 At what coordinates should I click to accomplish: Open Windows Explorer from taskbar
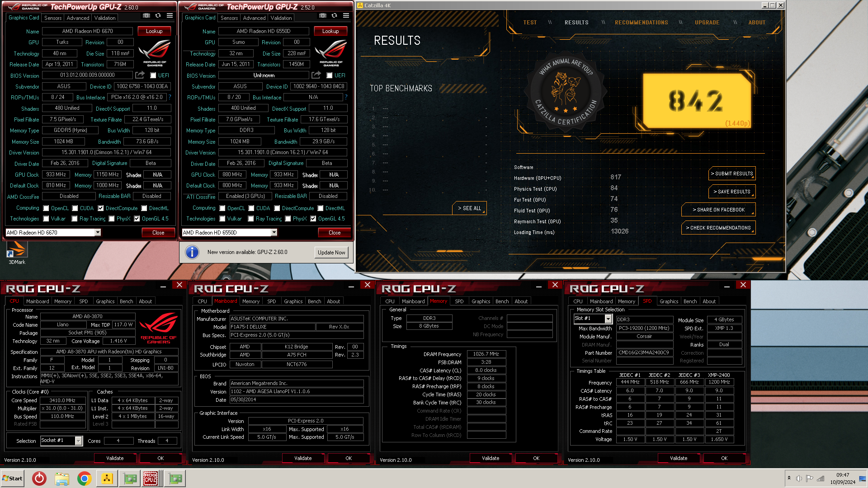(x=62, y=478)
